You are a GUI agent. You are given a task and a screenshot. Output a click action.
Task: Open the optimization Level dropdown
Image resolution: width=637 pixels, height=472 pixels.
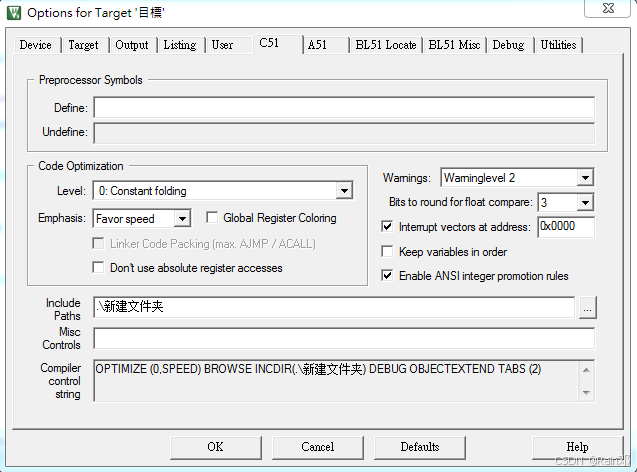click(x=344, y=191)
